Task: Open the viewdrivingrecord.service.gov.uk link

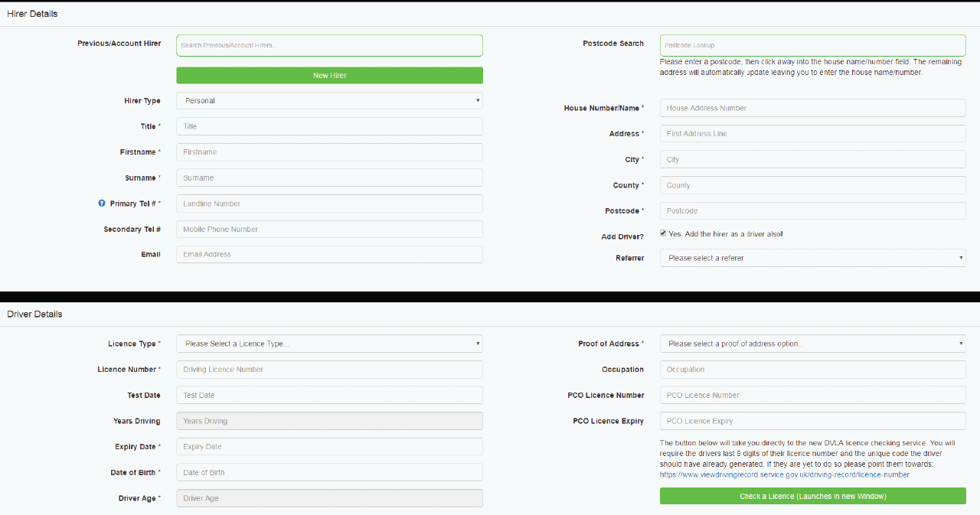Action: click(784, 475)
